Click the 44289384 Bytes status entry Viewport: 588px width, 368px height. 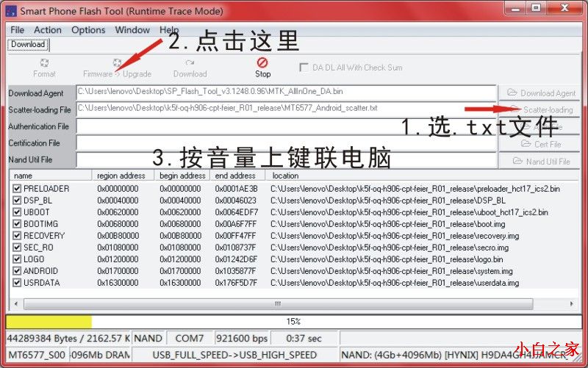(68, 339)
